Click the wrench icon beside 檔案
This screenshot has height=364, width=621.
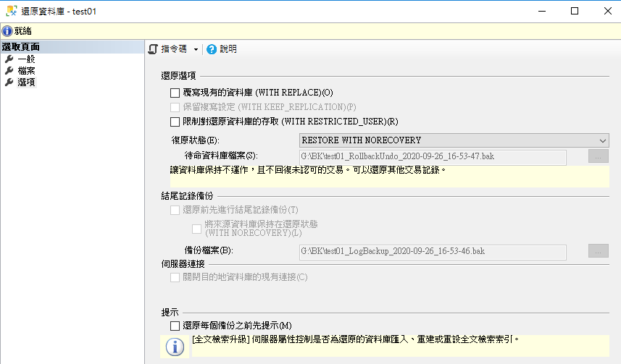click(x=9, y=71)
